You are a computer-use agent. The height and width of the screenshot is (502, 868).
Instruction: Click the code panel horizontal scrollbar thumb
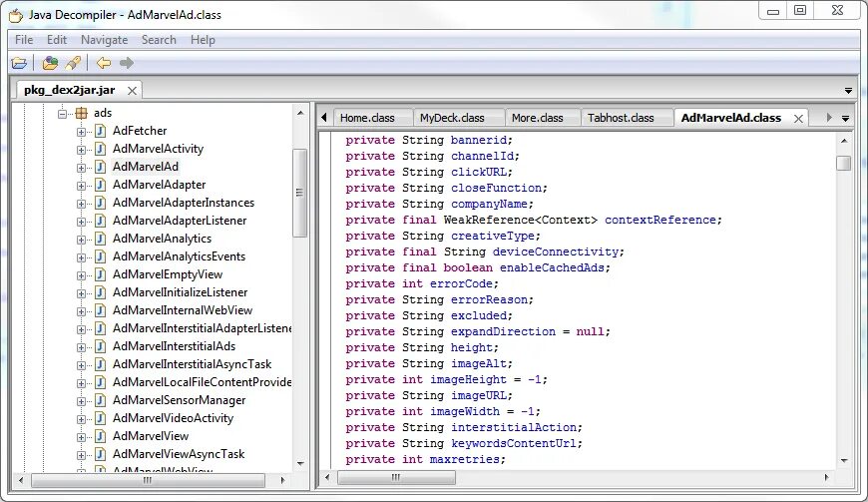(396, 477)
